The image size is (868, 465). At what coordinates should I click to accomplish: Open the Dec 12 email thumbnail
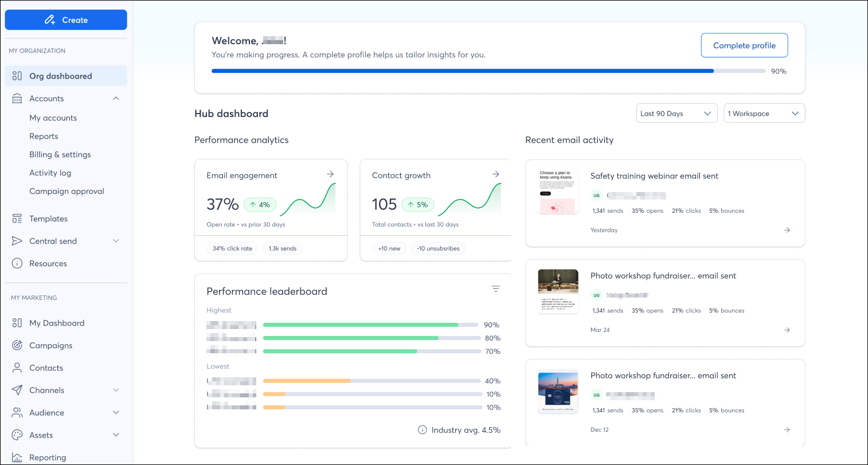pyautogui.click(x=558, y=392)
